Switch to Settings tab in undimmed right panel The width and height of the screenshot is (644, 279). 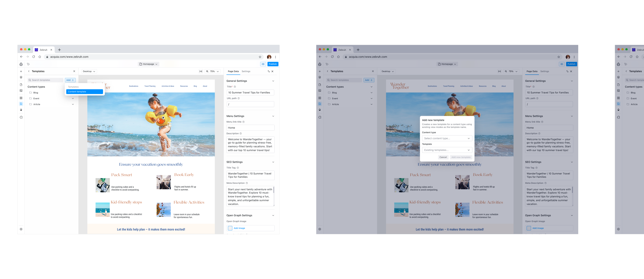coord(246,72)
